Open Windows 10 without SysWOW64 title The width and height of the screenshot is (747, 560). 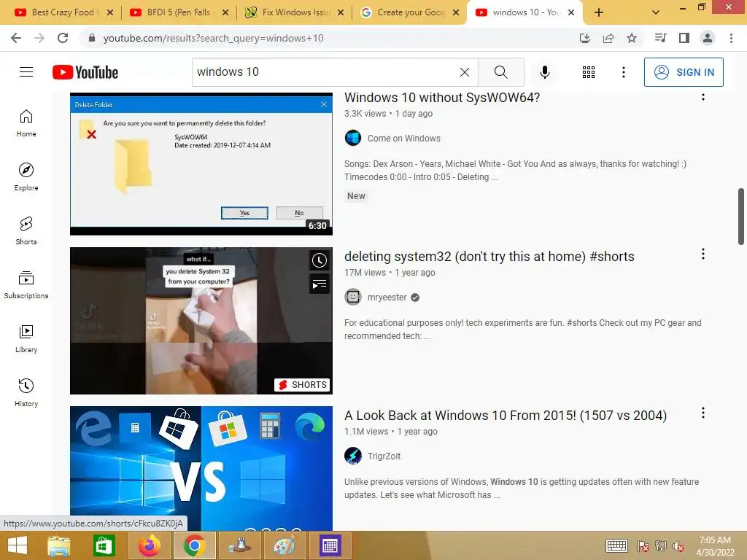pyautogui.click(x=441, y=98)
